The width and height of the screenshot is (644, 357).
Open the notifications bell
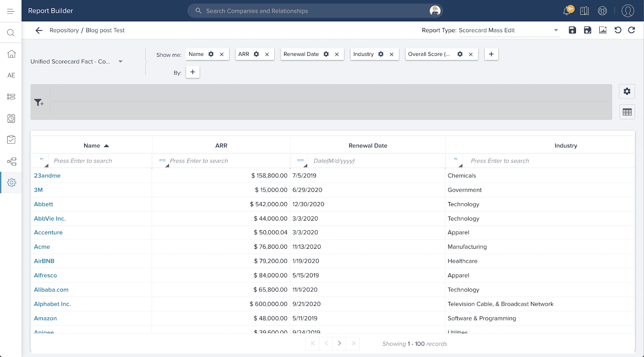point(567,11)
